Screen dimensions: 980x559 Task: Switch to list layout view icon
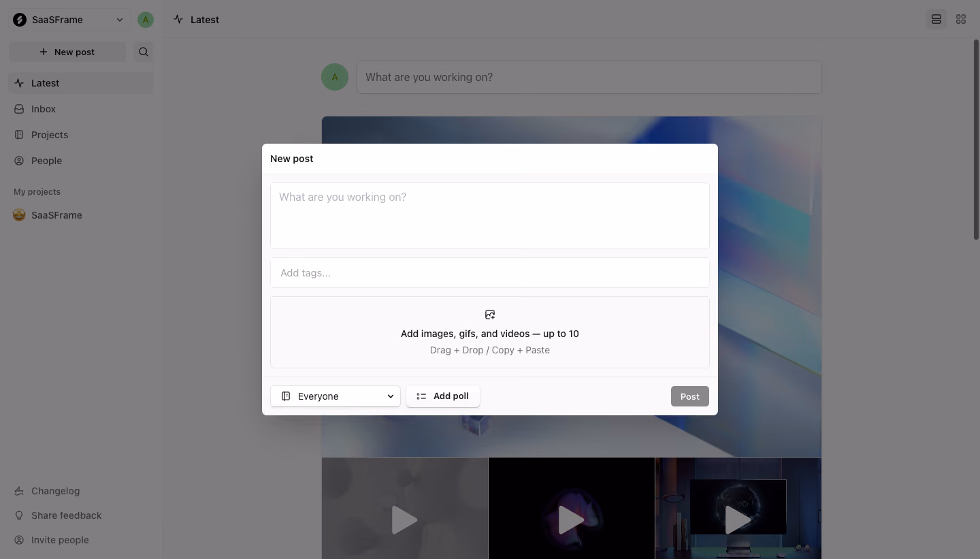(936, 19)
